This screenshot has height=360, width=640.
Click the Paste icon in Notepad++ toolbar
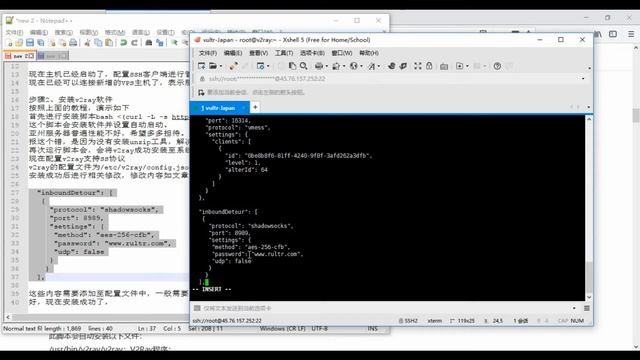coord(109,42)
